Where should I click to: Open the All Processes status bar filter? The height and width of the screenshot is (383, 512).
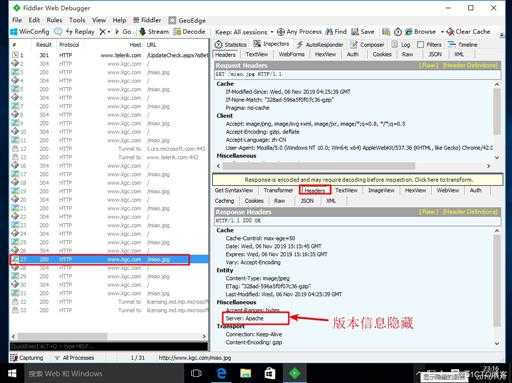coord(74,358)
